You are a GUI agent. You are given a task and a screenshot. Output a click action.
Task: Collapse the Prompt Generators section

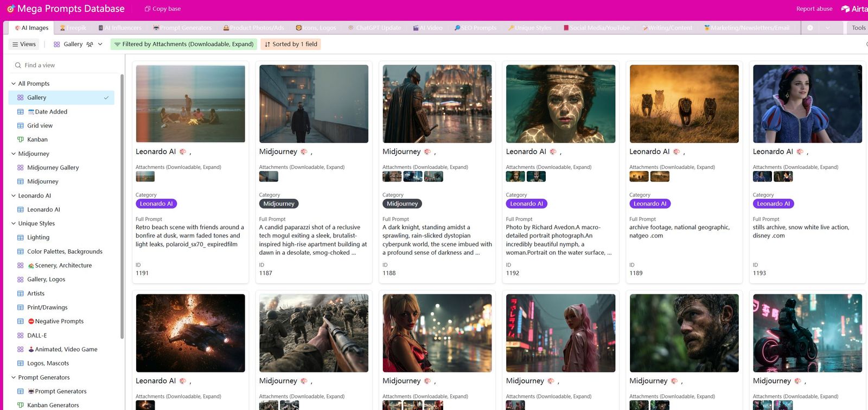pos(14,377)
